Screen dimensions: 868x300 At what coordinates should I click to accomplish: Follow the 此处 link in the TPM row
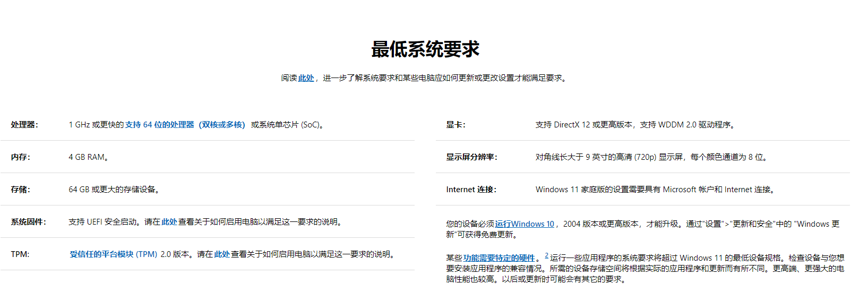pyautogui.click(x=222, y=254)
